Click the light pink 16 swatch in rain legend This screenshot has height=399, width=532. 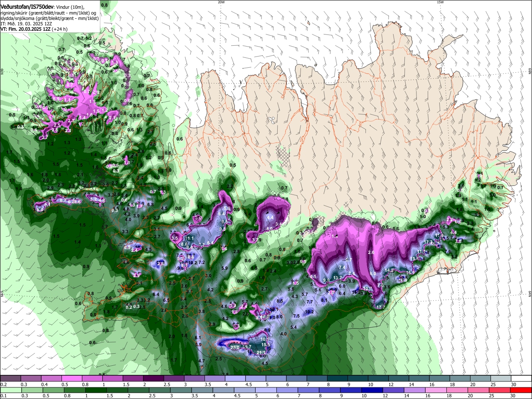[436, 390]
